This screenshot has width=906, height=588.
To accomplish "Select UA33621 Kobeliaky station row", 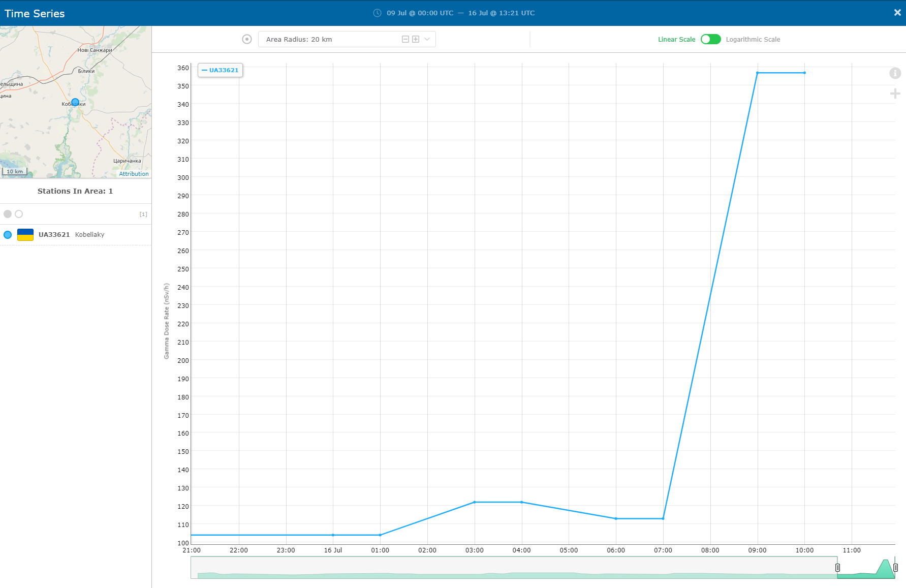I will [76, 235].
